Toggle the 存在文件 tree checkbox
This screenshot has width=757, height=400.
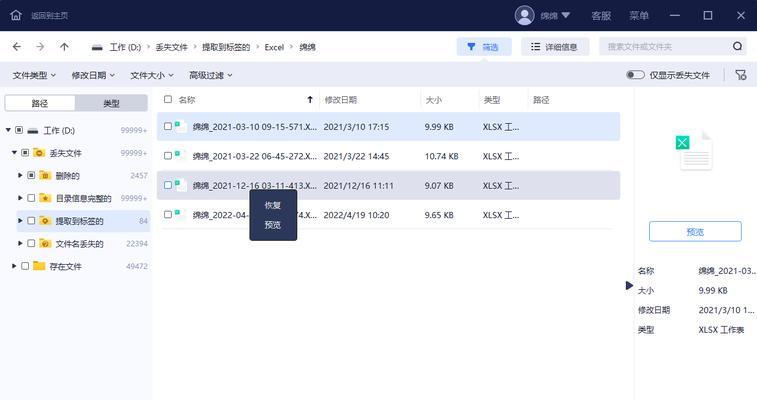pos(25,266)
